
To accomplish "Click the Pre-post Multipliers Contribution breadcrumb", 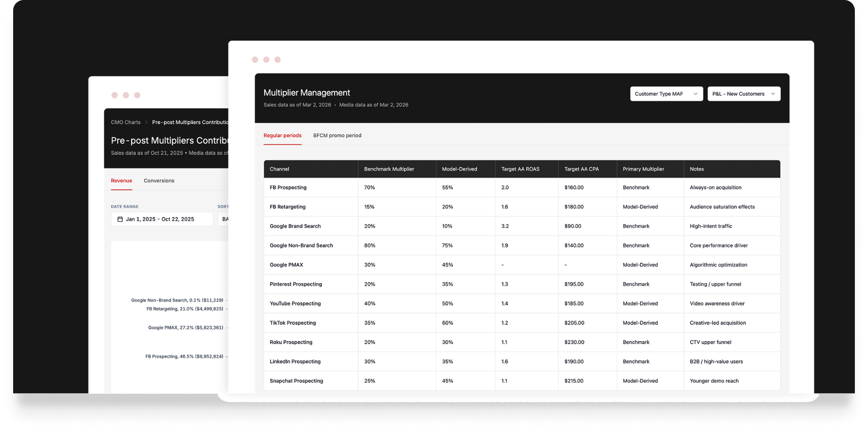I will [x=190, y=122].
